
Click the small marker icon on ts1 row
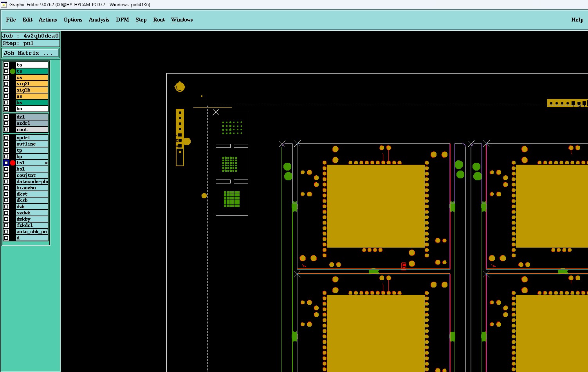46,163
